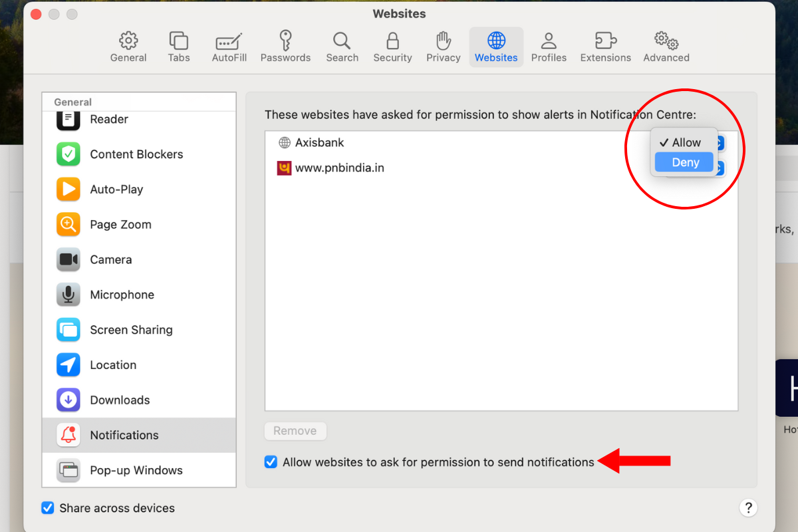Switch to the Tabs preferences pane

[179, 47]
